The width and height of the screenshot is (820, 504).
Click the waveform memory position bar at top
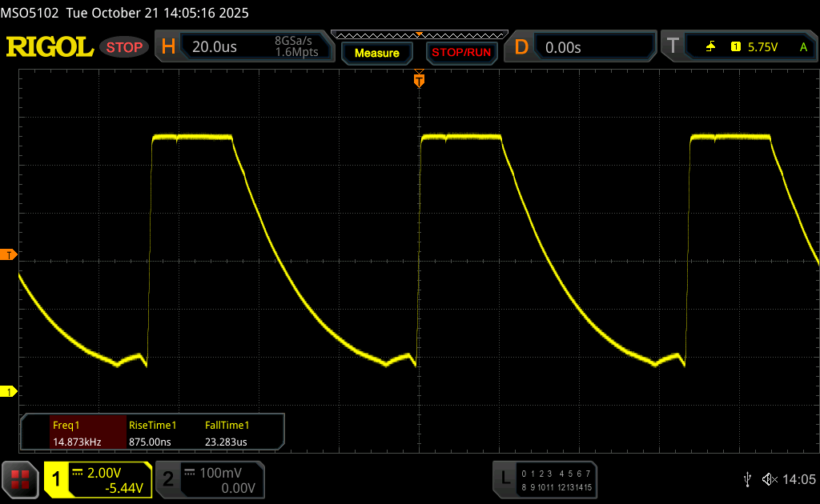point(419,34)
